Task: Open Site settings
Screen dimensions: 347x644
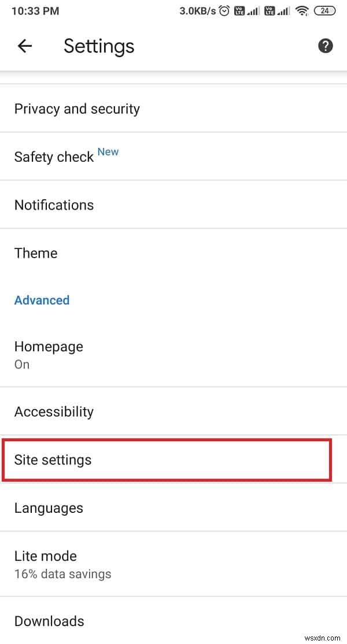Action: click(x=167, y=460)
